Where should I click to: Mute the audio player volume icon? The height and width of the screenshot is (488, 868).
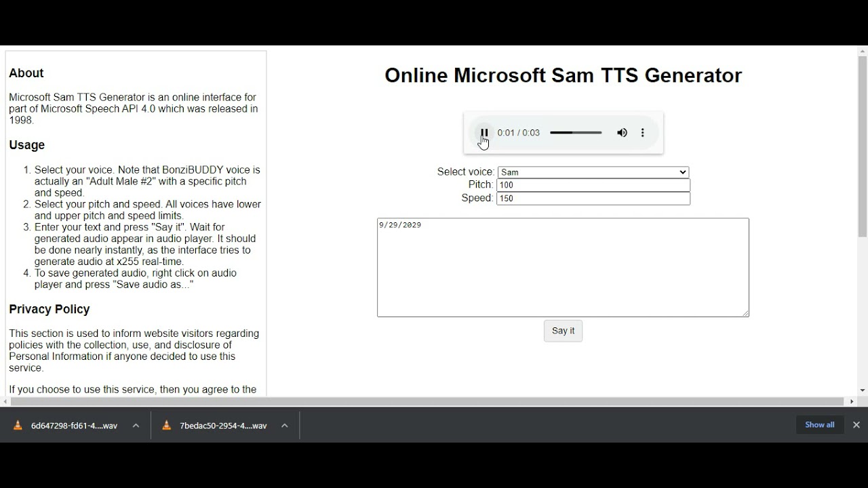click(622, 133)
